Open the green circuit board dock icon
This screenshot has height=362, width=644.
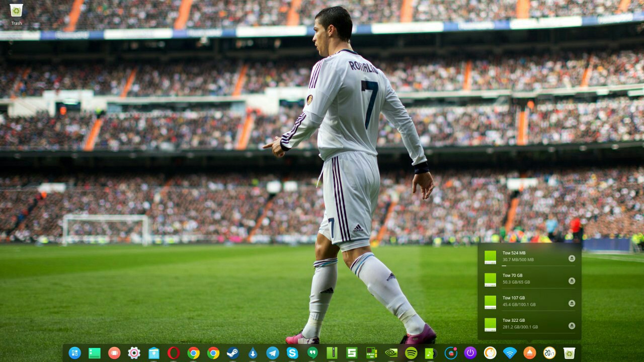(x=372, y=353)
